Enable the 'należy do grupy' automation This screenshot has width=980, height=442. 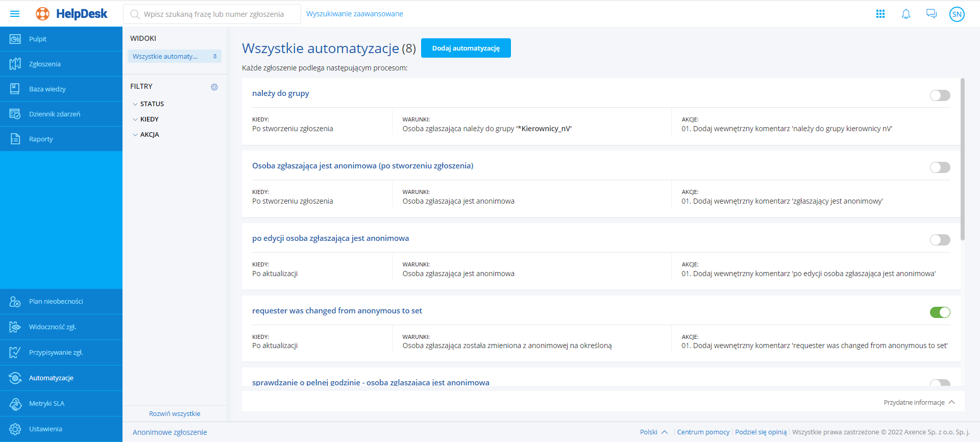(940, 95)
